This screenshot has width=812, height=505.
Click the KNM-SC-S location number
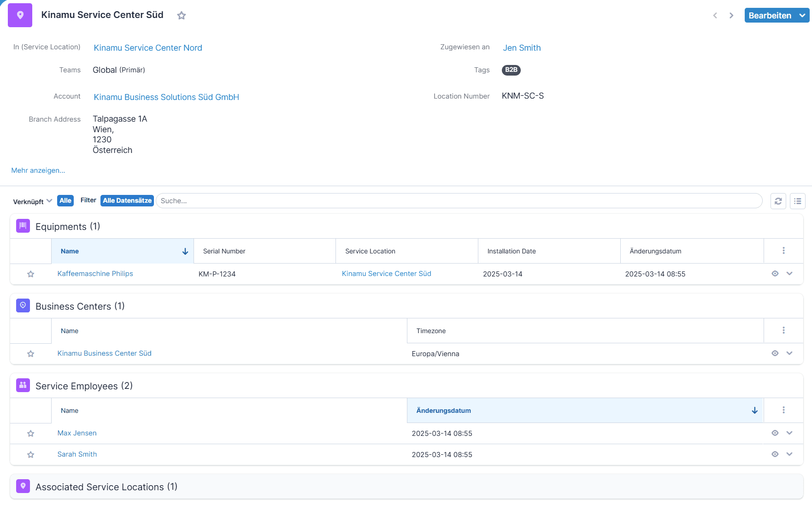pyautogui.click(x=523, y=96)
